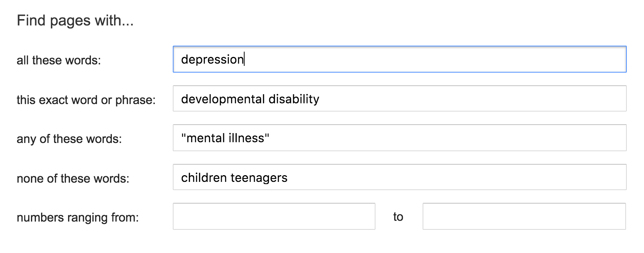644x253 pixels.
Task: Click the "all these words:" label
Action: coord(59,60)
